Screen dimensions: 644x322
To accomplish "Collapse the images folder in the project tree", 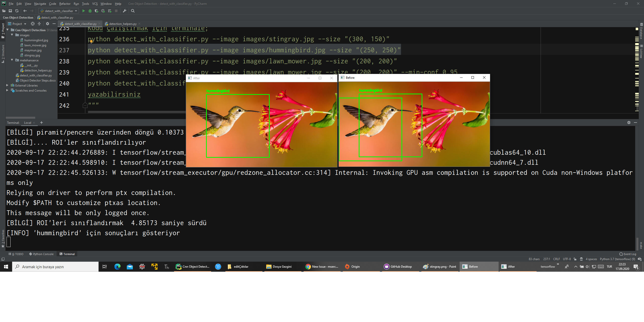I will 12,35.
